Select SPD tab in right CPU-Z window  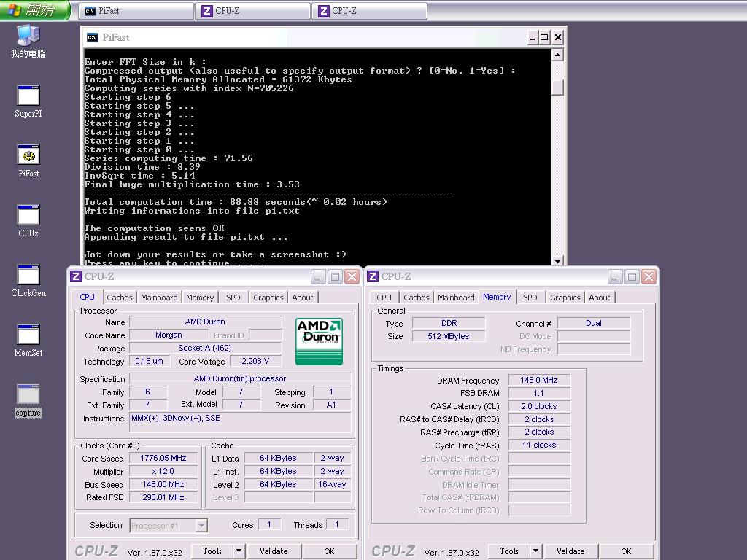(530, 297)
